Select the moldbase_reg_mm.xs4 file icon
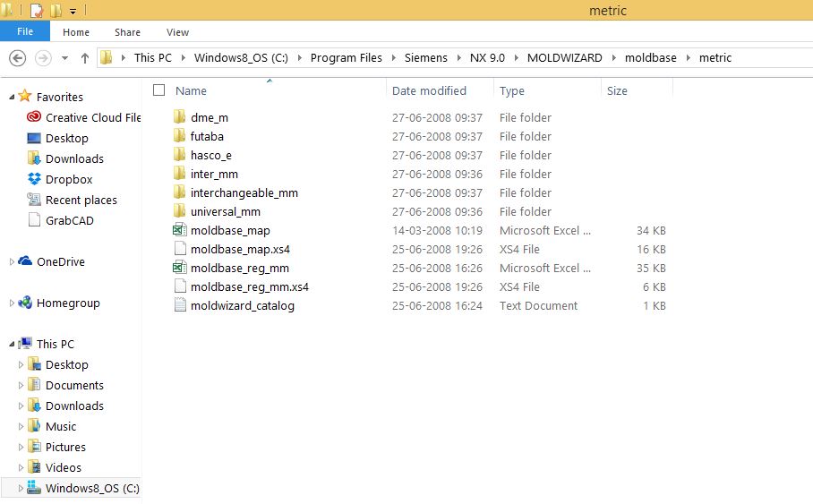 (180, 286)
